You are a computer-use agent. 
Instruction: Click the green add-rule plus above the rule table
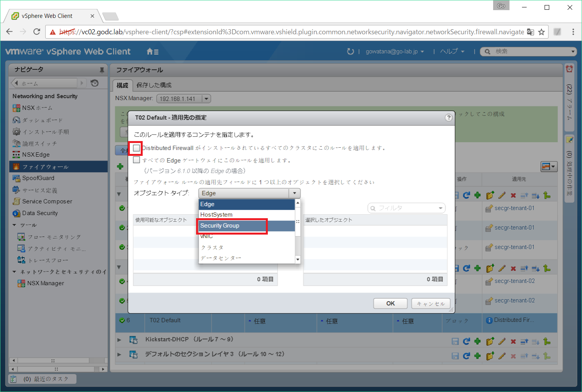pyautogui.click(x=120, y=166)
